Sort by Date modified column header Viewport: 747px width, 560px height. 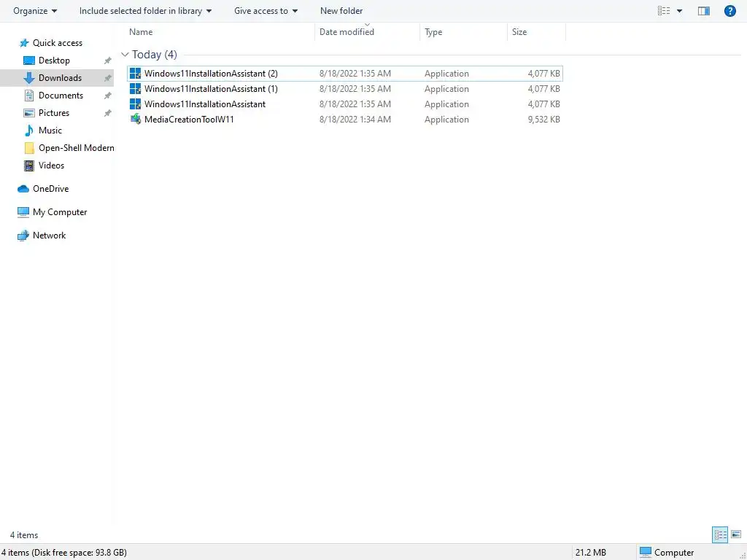pos(347,32)
